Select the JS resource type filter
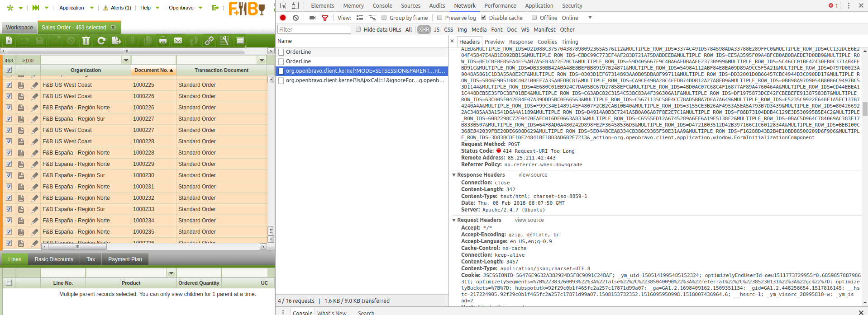Viewport: 868px width, 315px height. 436,29
